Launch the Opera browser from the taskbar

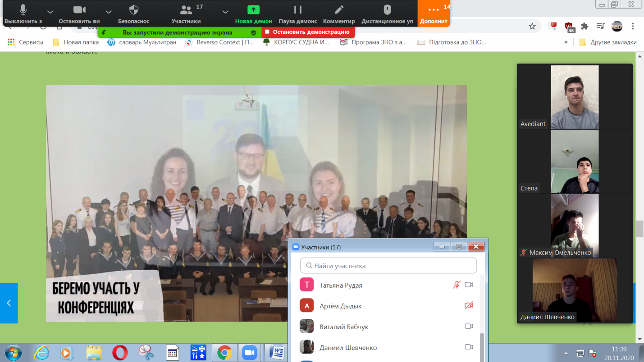pos(120,353)
